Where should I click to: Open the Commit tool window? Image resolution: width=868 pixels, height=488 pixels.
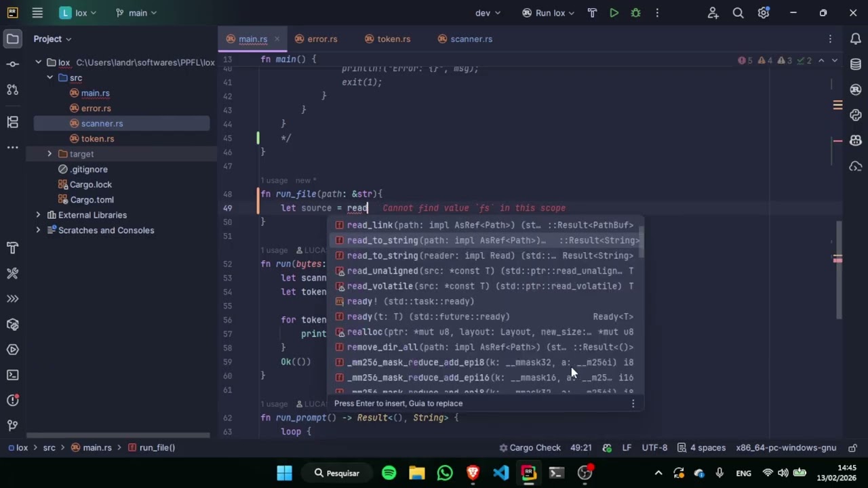click(12, 64)
